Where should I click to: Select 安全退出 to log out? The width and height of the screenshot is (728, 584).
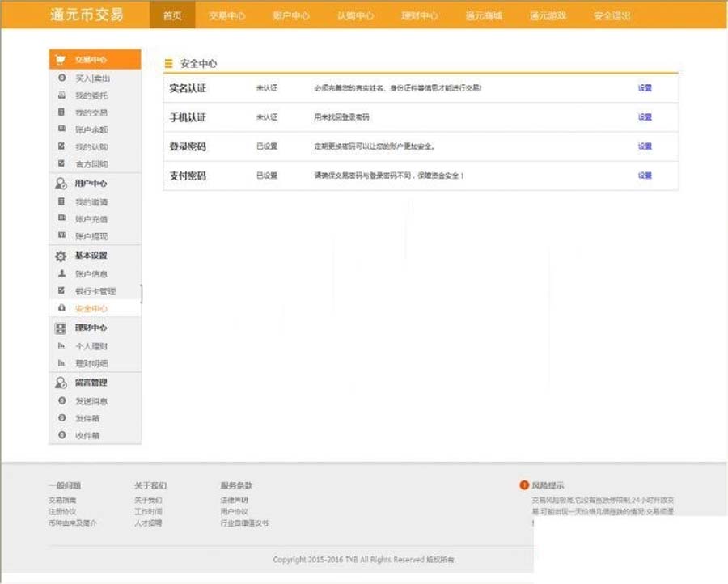click(612, 15)
